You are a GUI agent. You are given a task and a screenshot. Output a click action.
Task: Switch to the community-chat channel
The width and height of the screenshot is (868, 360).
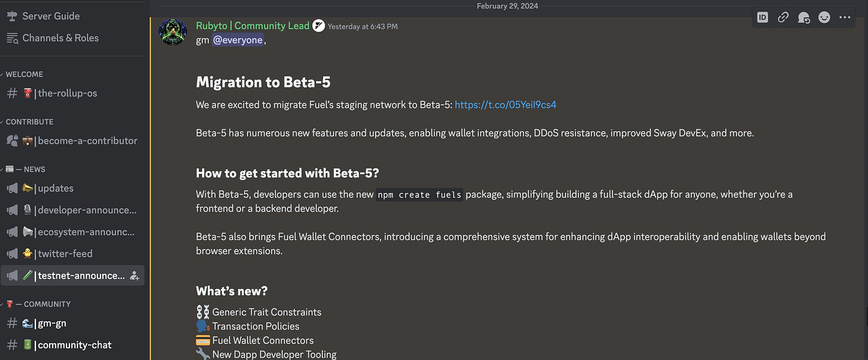tap(74, 345)
